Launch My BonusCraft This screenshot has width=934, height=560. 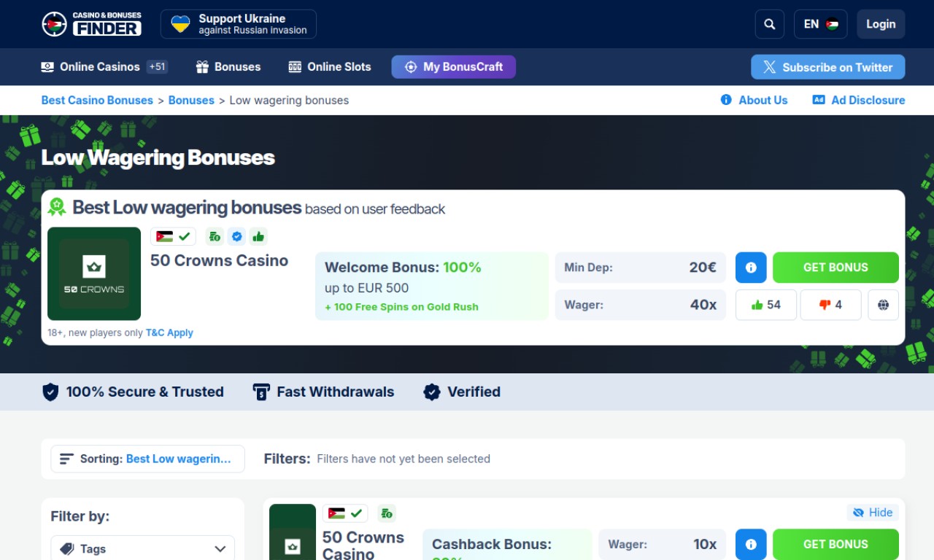coord(454,67)
